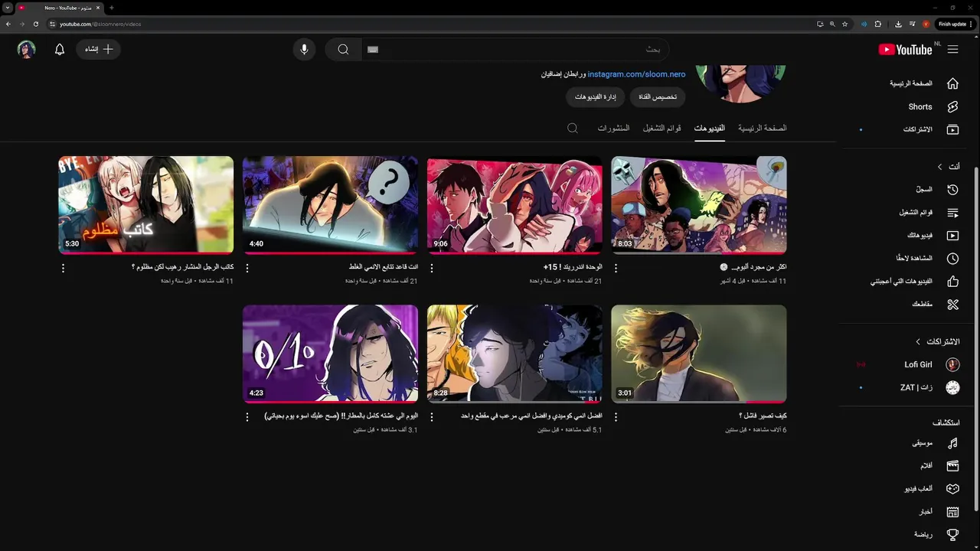Click video title كيف تصير فاشل ؟

point(763,416)
